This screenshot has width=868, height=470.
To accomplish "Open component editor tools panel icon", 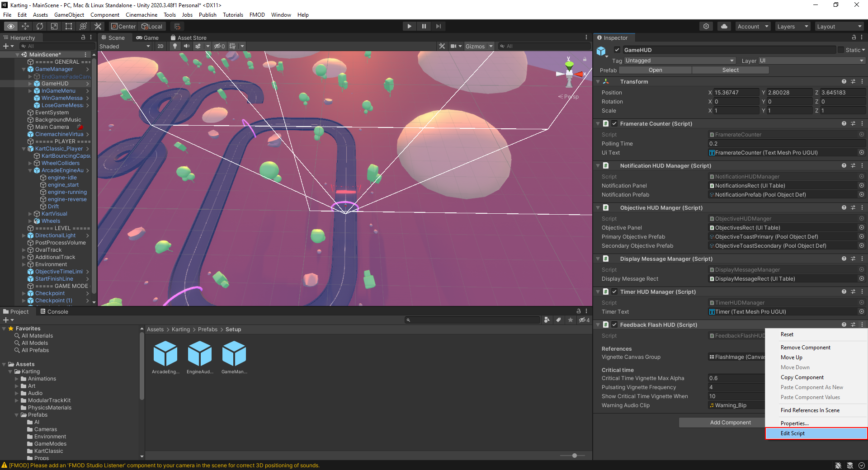I will point(442,46).
